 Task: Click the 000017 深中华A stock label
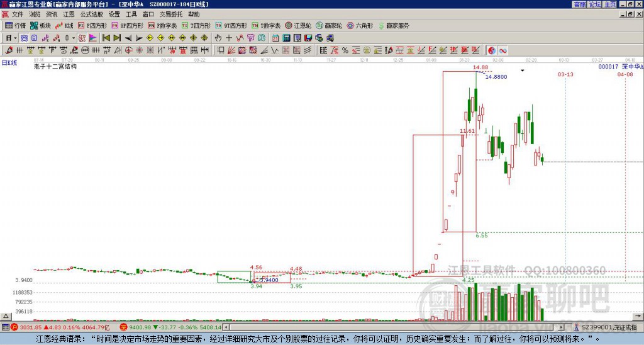pyautogui.click(x=621, y=66)
